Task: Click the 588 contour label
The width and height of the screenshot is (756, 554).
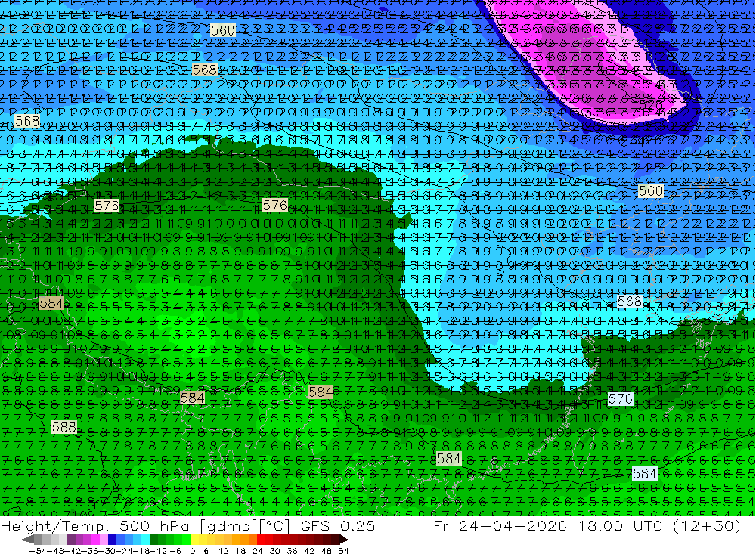Action: pyautogui.click(x=64, y=427)
